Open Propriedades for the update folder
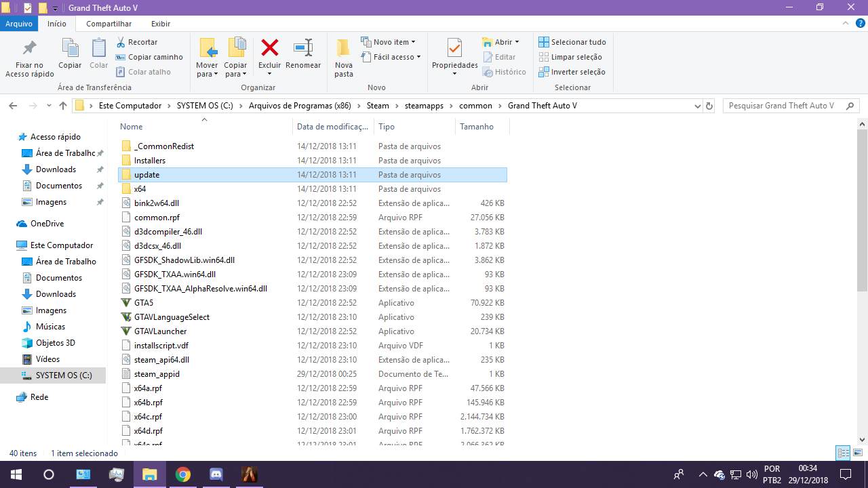 pyautogui.click(x=454, y=54)
